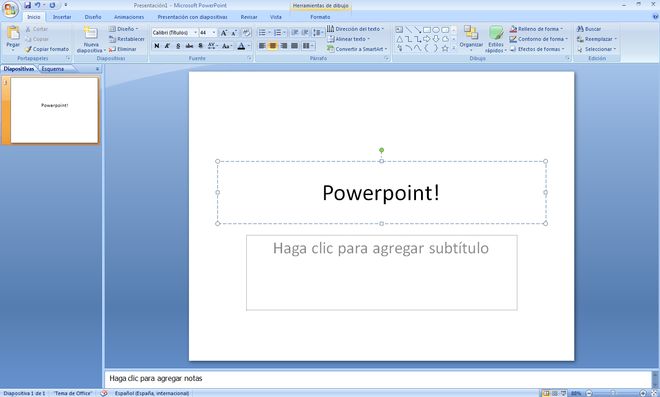The height and width of the screenshot is (397, 660).
Task: Open the Diseño ribbon tab
Action: 93,17
